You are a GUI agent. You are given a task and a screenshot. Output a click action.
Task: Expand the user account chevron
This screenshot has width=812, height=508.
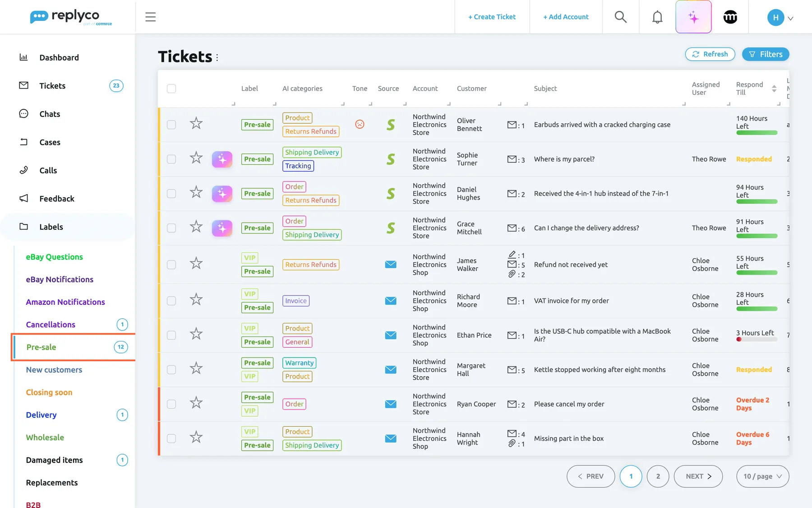coord(790,19)
